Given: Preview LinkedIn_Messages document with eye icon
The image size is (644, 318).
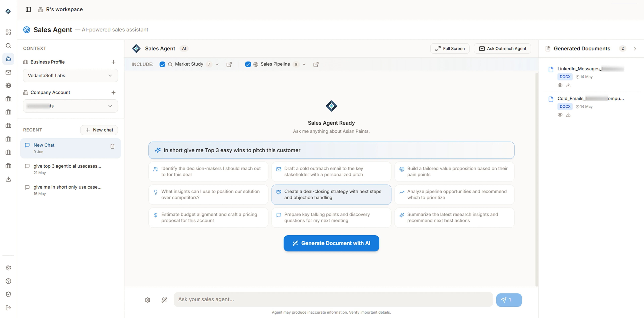Looking at the screenshot, I should pyautogui.click(x=560, y=85).
